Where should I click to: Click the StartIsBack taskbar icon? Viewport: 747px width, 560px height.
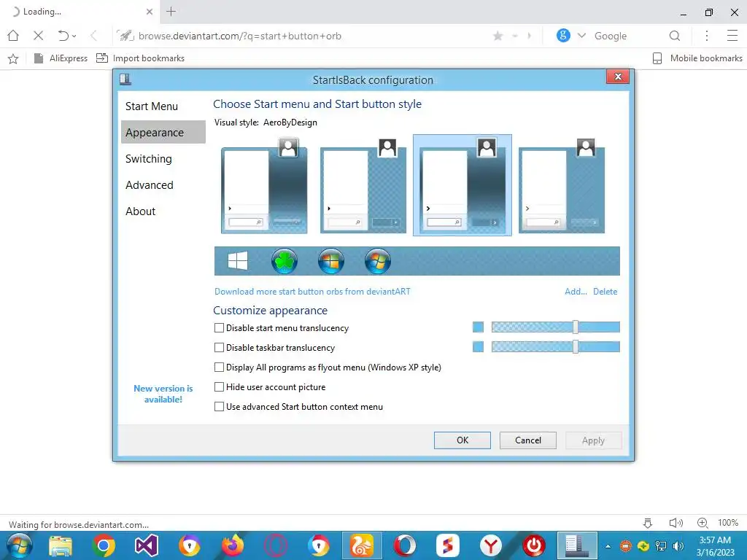577,545
